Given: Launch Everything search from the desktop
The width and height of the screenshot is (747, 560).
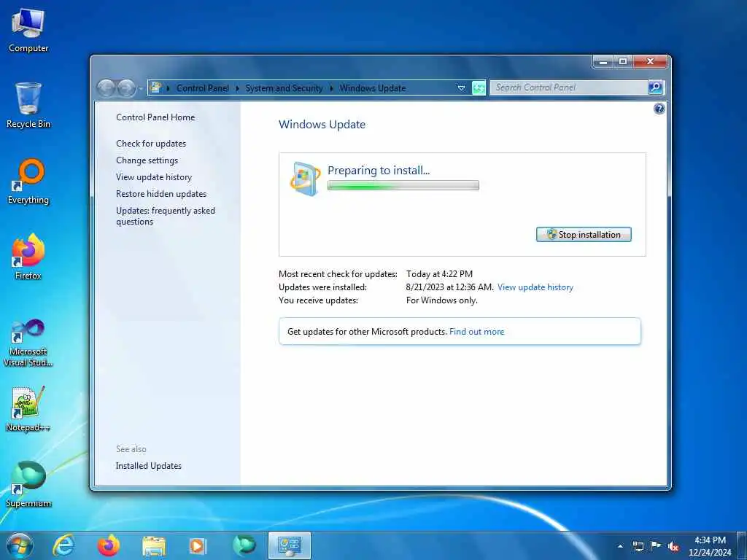Looking at the screenshot, I should point(28,181).
